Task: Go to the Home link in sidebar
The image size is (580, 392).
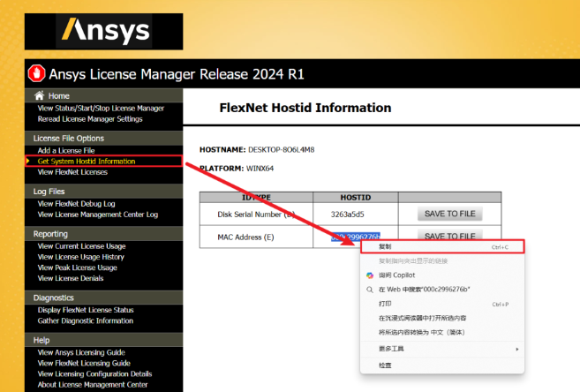Action: [x=59, y=95]
